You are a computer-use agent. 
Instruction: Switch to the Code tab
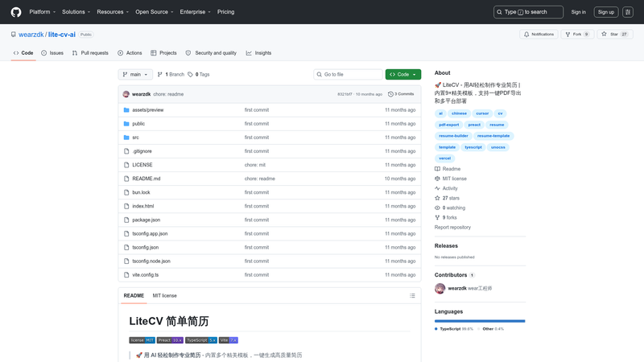point(23,53)
